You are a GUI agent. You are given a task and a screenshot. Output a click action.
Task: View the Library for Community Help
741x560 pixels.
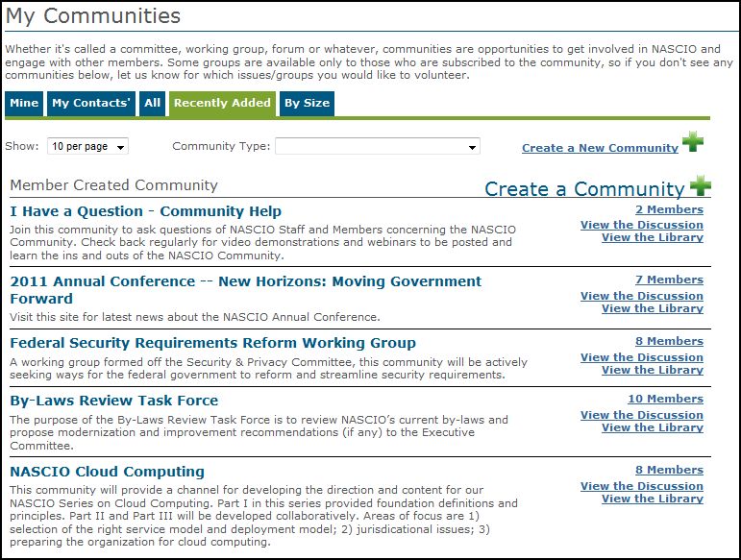[653, 237]
